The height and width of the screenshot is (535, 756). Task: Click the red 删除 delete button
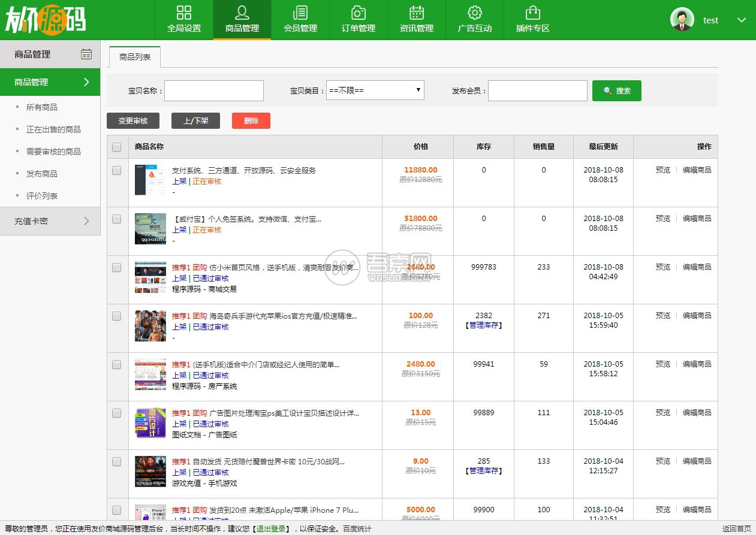[251, 120]
